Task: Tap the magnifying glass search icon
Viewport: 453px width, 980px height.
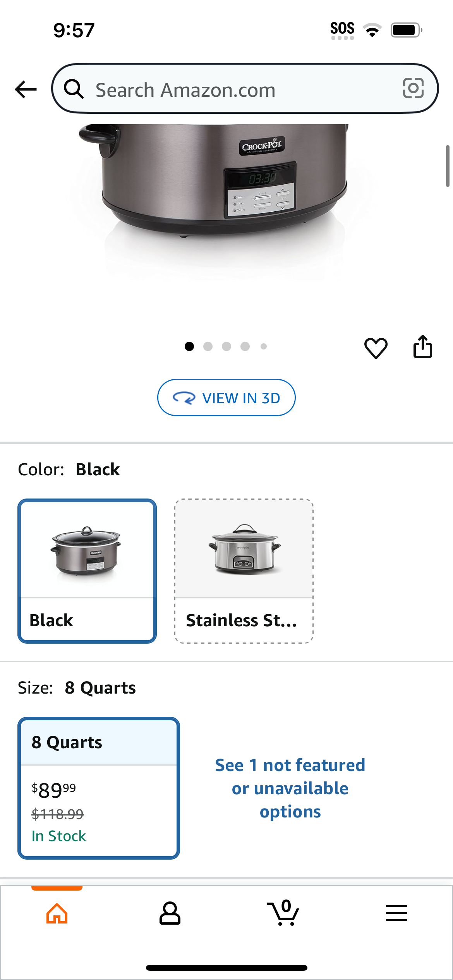Action: click(x=74, y=89)
